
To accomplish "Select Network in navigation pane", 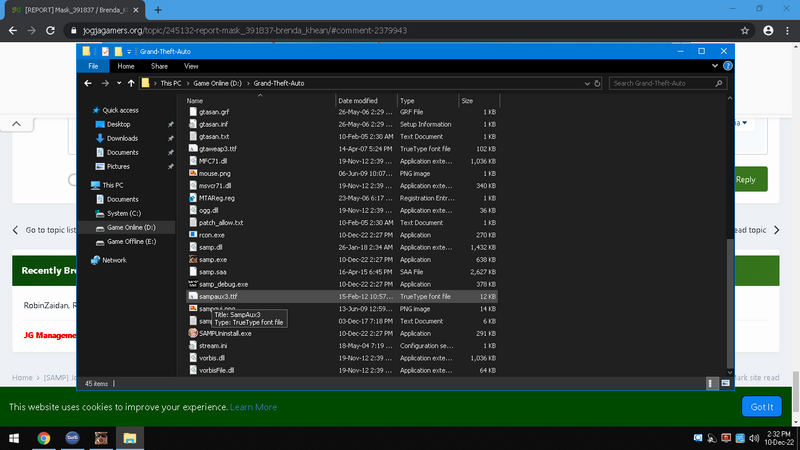I will click(114, 260).
